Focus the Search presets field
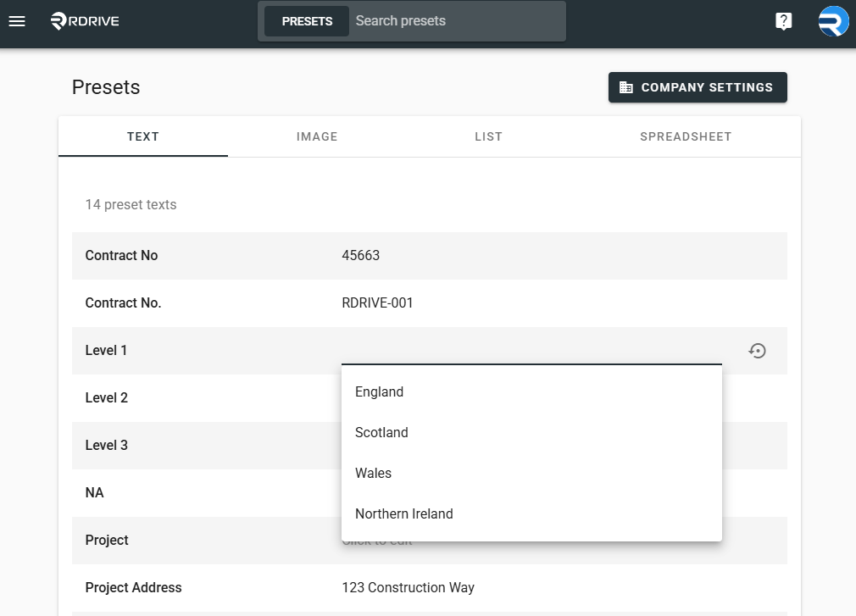 456,21
